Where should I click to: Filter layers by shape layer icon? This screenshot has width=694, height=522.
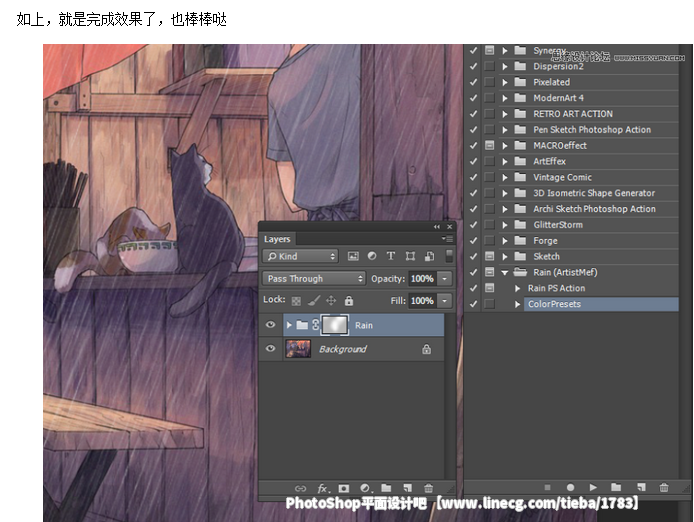(x=410, y=256)
